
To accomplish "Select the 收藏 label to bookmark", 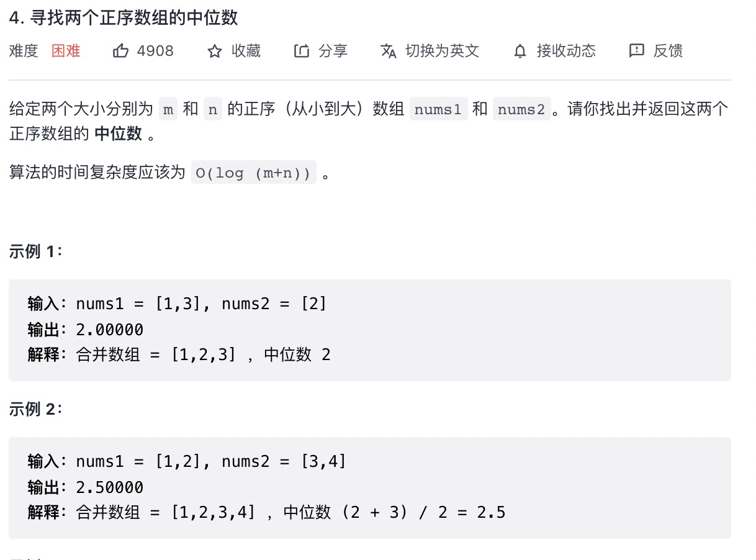I will (x=246, y=51).
